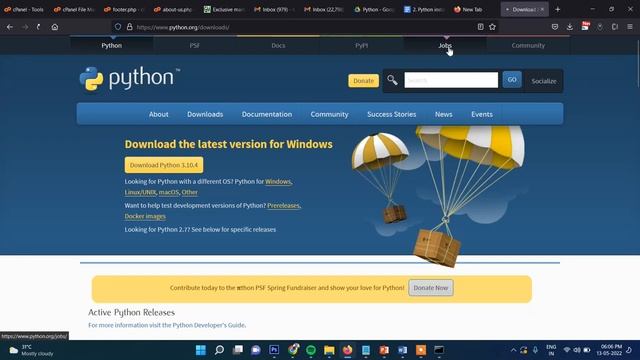Follow the macOS link
Viewport: 640px width, 360px height.
tap(169, 192)
